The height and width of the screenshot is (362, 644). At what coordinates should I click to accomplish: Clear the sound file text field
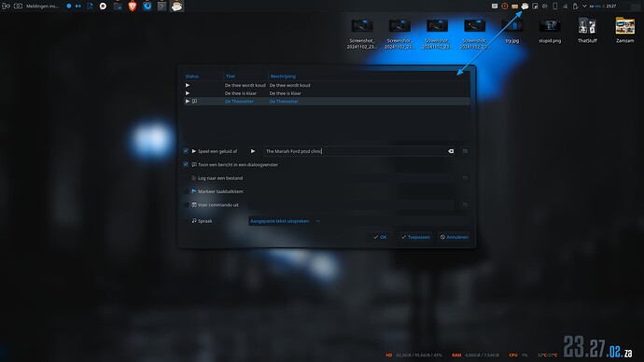click(x=451, y=151)
